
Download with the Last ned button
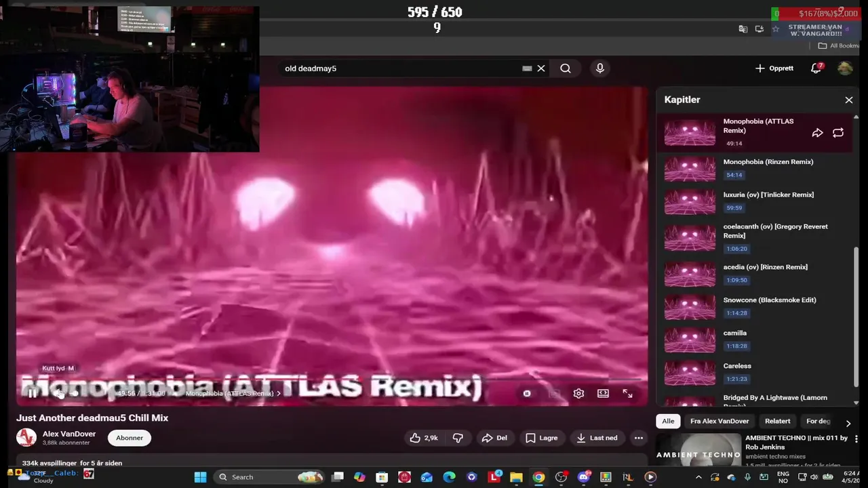coord(597,438)
